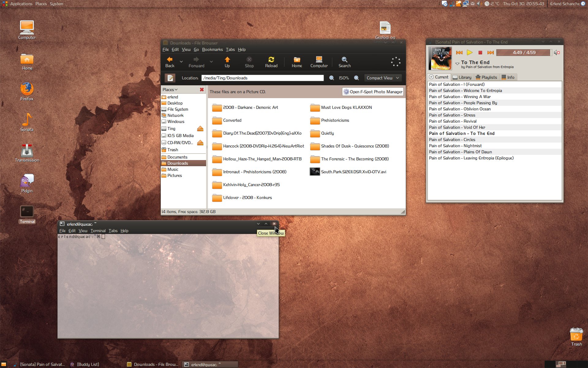Reload the Downloads folder view
This screenshot has height=368, width=588.
coord(271,62)
